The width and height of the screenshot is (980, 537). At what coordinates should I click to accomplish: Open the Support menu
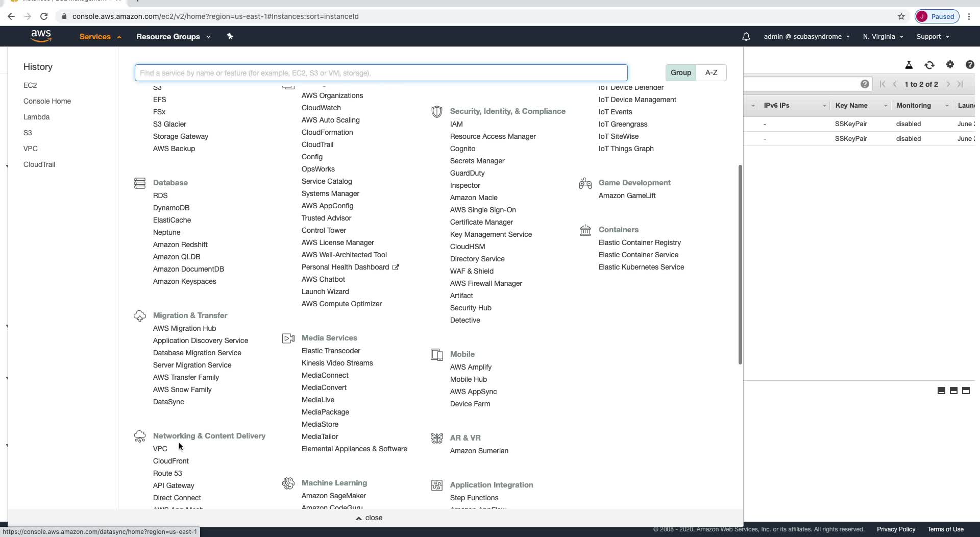coord(933,37)
